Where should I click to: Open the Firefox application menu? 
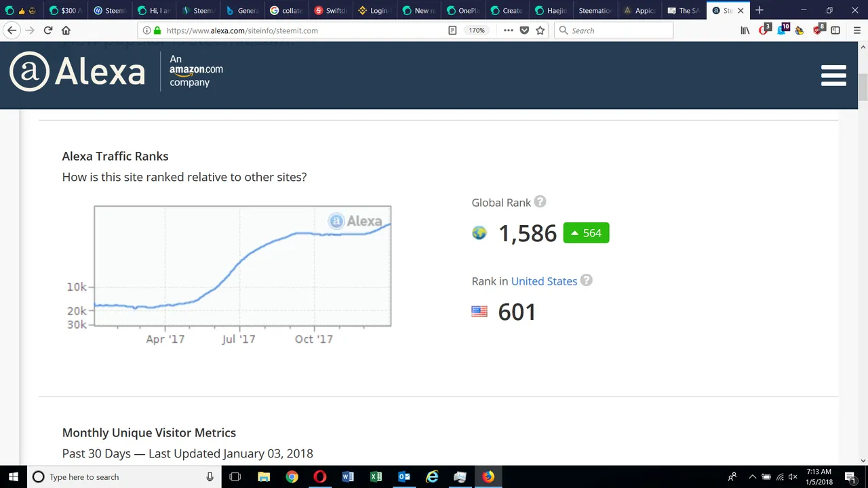click(856, 30)
